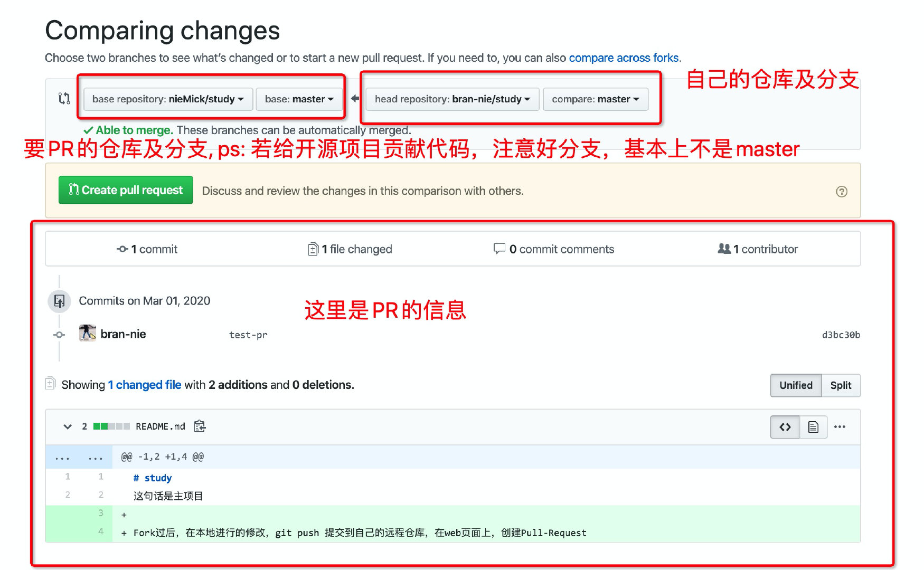This screenshot has height=570, width=924.
Task: Copy the README.md file path icon
Action: coord(200,426)
